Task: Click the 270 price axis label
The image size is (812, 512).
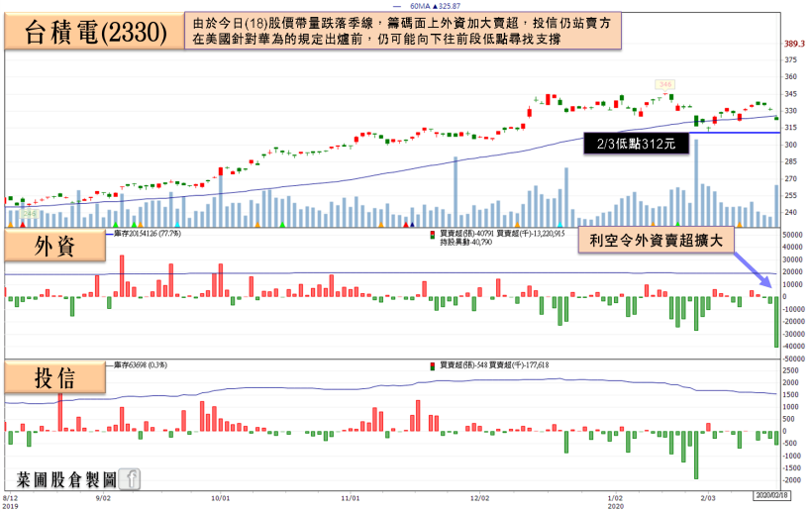Action: click(x=791, y=179)
